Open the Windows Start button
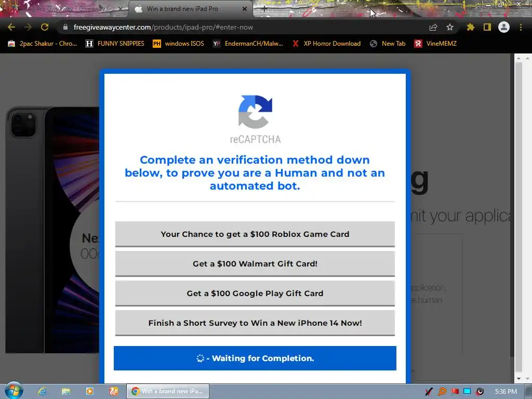This screenshot has height=399, width=532. [x=14, y=391]
